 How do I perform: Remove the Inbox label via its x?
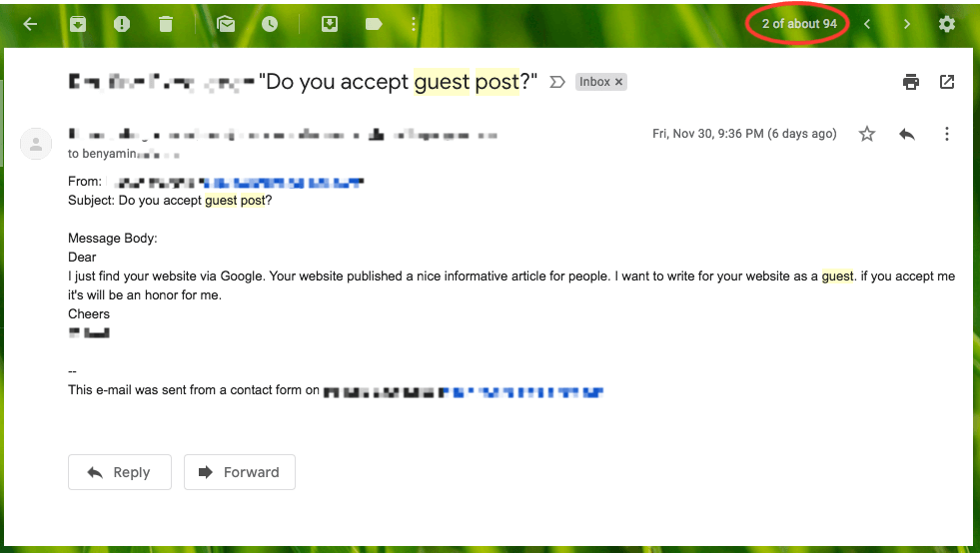(618, 82)
